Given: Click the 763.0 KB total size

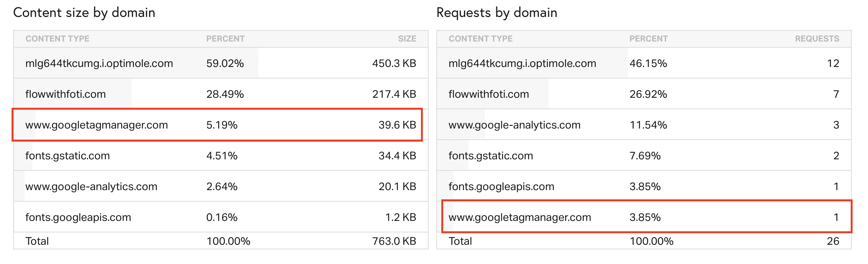Looking at the screenshot, I should tap(394, 241).
